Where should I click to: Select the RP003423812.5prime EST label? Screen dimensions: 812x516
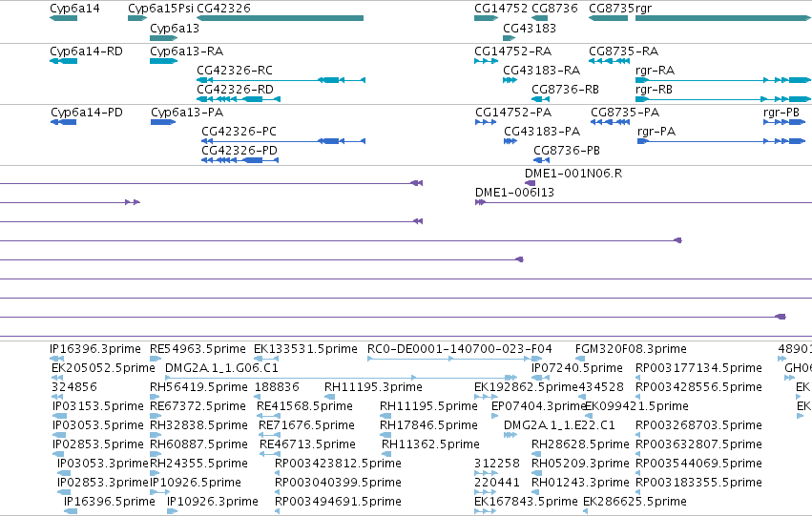[338, 463]
